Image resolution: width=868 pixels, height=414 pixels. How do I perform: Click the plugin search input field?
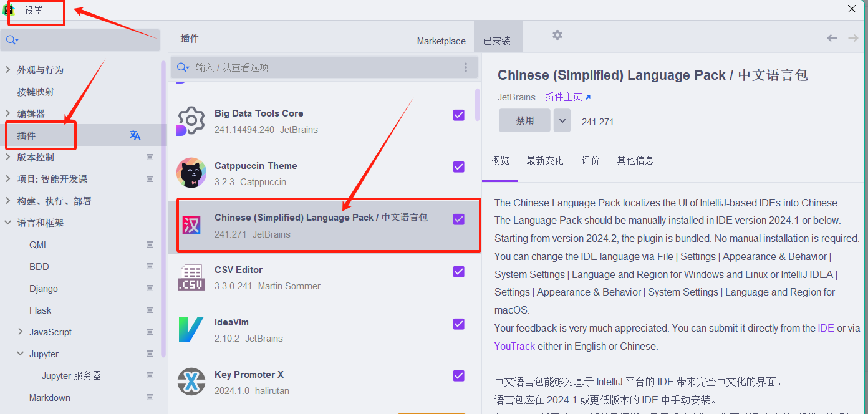[x=324, y=67]
